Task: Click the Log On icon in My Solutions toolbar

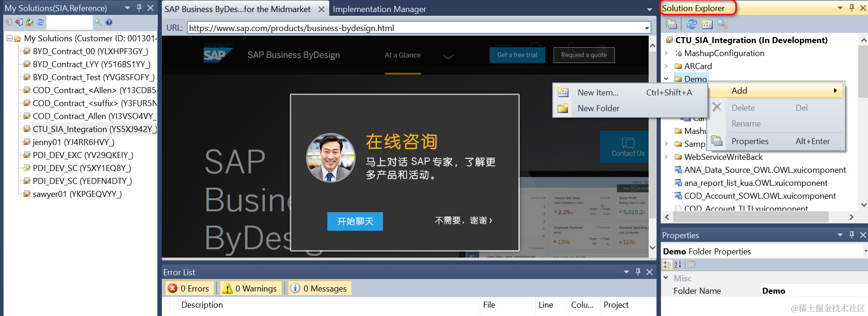Action: [9, 22]
